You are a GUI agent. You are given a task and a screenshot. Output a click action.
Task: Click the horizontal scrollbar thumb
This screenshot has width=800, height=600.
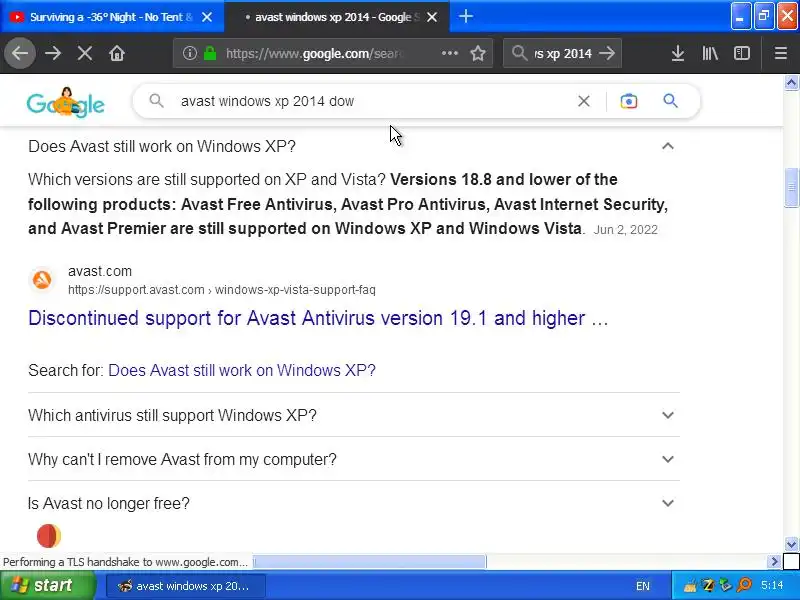[x=370, y=562]
